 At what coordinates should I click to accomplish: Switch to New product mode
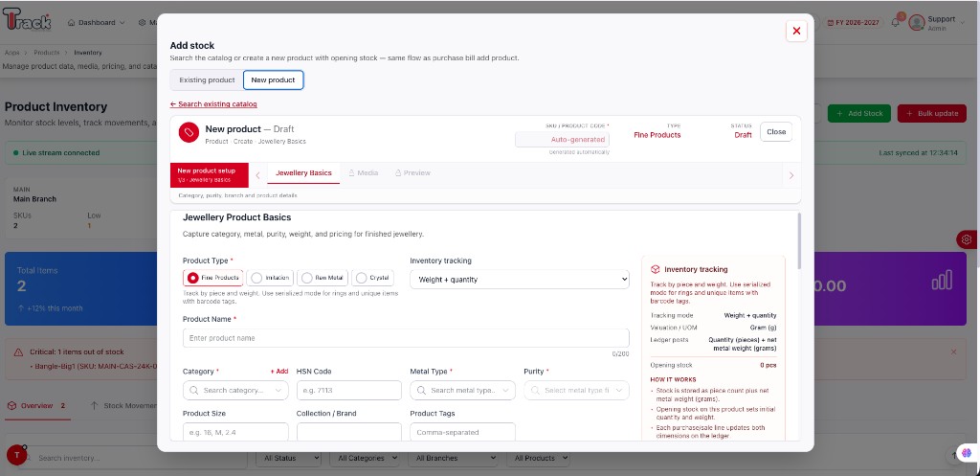click(273, 80)
